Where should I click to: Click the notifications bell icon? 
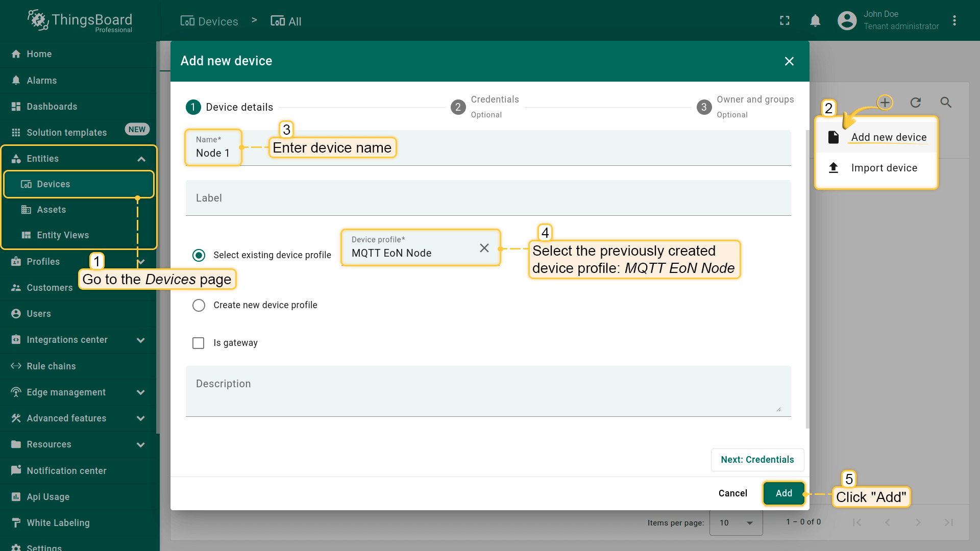(x=815, y=21)
